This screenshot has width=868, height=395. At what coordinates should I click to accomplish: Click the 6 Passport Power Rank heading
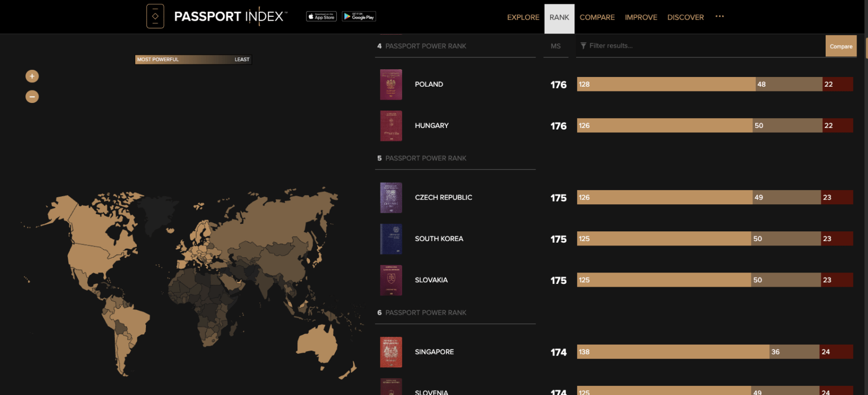click(x=422, y=313)
